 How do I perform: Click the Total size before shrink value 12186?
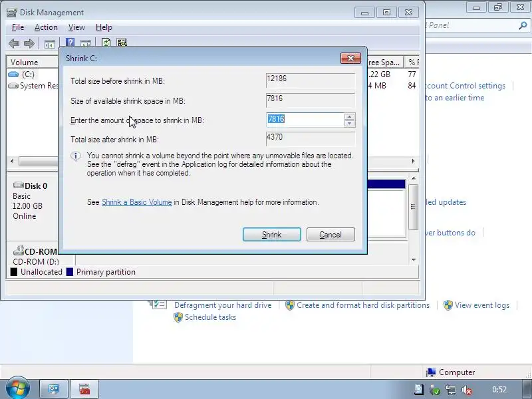pyautogui.click(x=311, y=80)
